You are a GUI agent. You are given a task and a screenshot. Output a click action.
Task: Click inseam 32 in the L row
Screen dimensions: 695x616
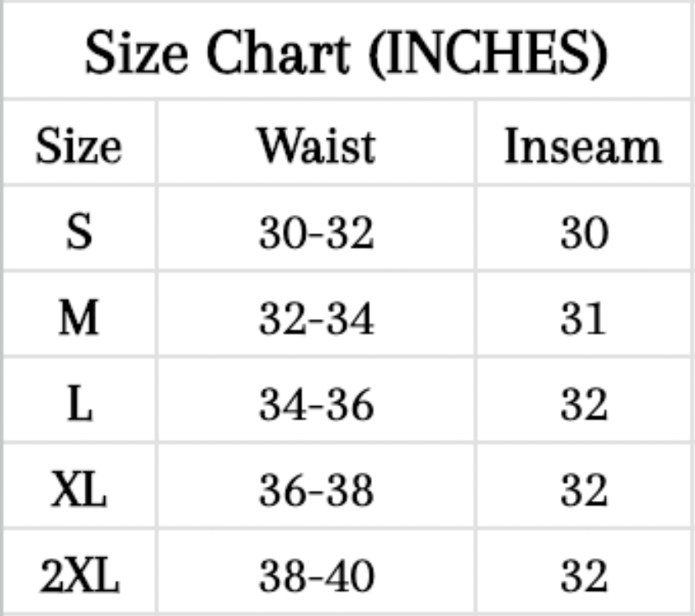(x=583, y=405)
